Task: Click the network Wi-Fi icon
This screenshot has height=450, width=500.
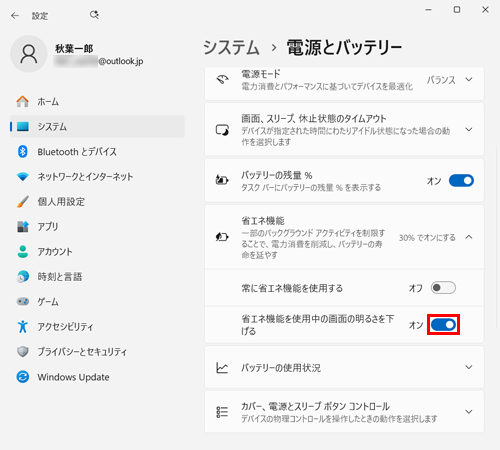Action: coord(23,177)
